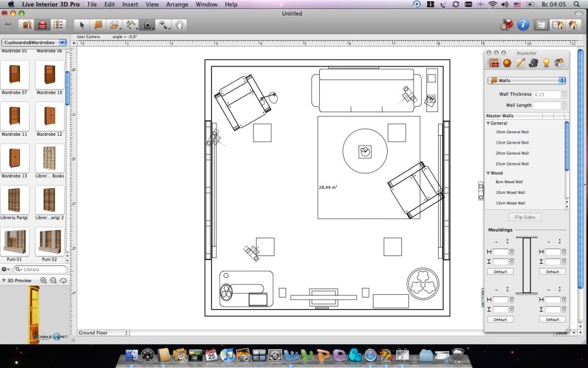Open the material sphere tab in Inspector
Viewport: 588px width, 368px height.
coord(507,63)
